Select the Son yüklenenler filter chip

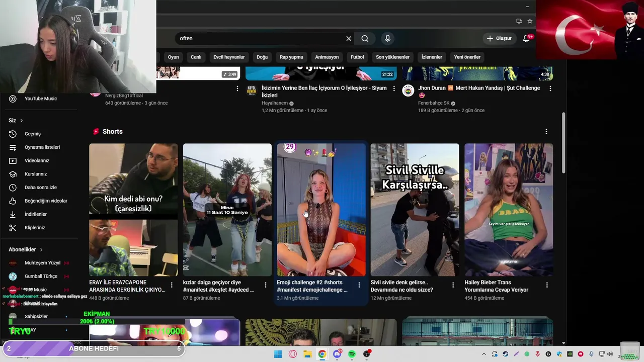point(392,57)
